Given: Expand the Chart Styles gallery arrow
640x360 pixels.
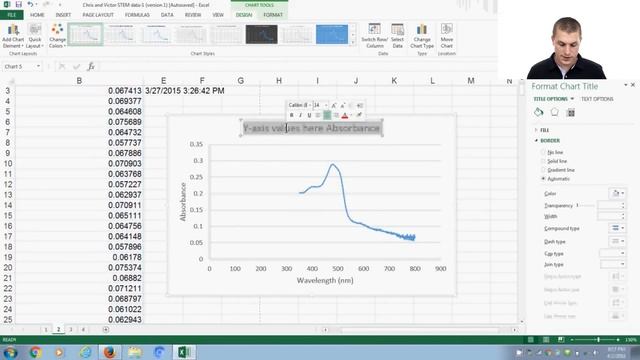Looking at the screenshot, I should 353,42.
